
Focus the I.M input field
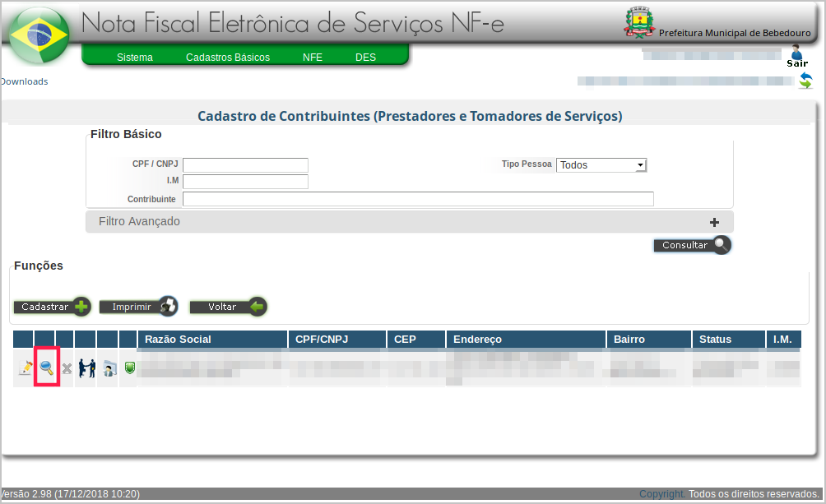click(245, 182)
